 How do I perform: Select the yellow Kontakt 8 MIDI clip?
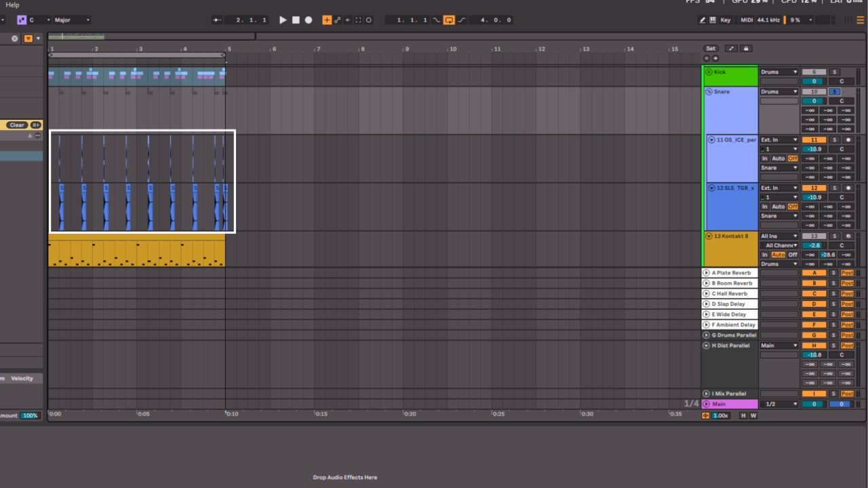(136, 251)
